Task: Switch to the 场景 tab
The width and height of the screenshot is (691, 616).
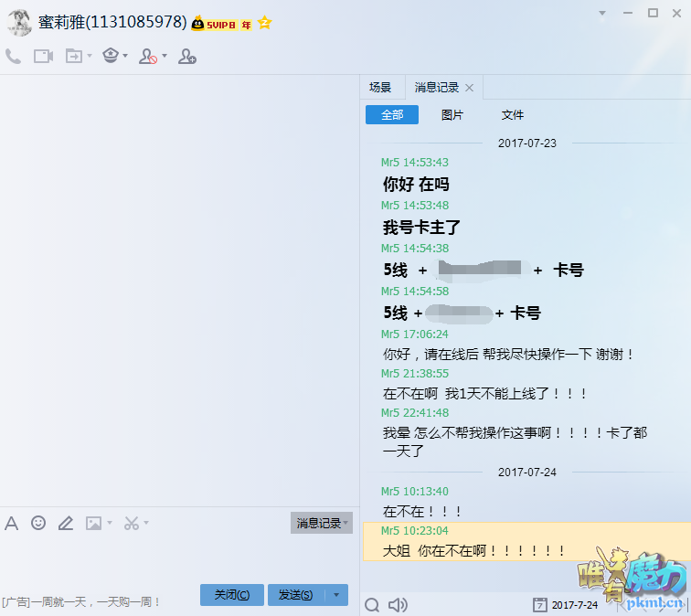Action: pos(380,88)
